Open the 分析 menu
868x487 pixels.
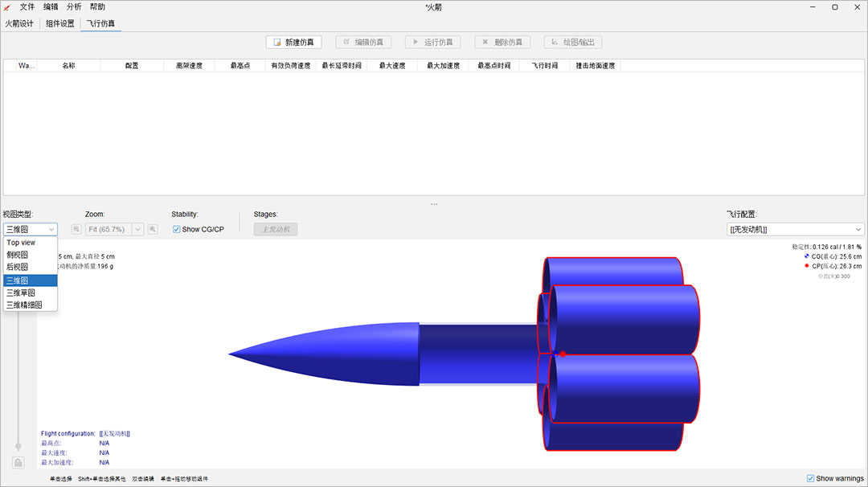74,6
